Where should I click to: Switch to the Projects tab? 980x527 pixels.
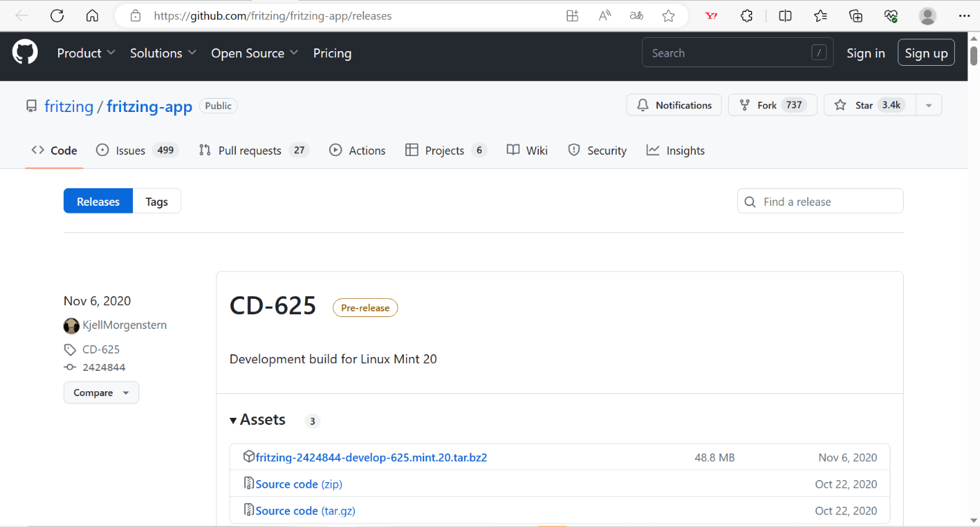coord(446,150)
